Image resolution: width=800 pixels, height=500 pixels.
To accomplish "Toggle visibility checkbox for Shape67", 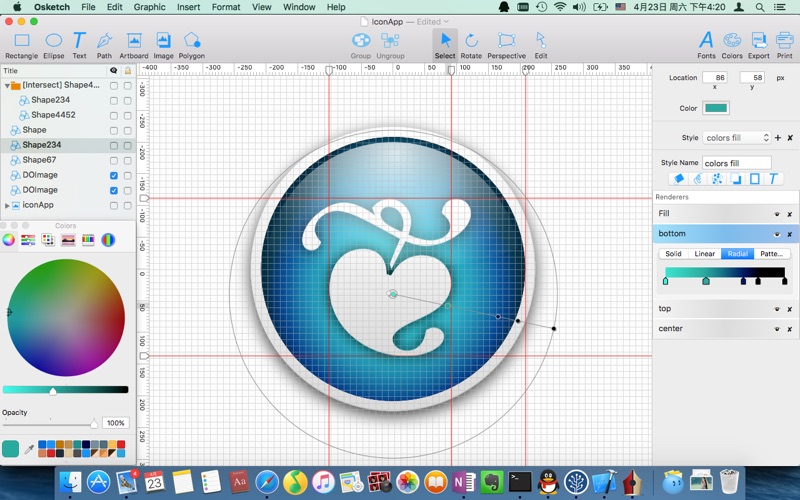I will 114,161.
